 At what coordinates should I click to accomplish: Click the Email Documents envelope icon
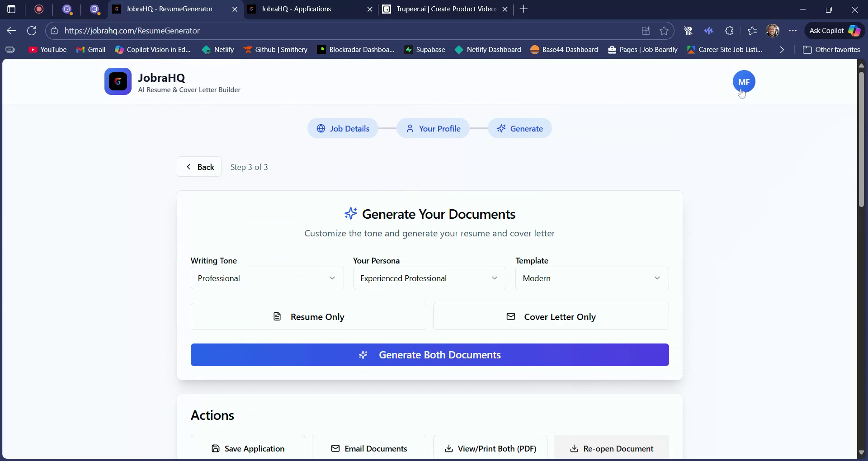(335, 448)
